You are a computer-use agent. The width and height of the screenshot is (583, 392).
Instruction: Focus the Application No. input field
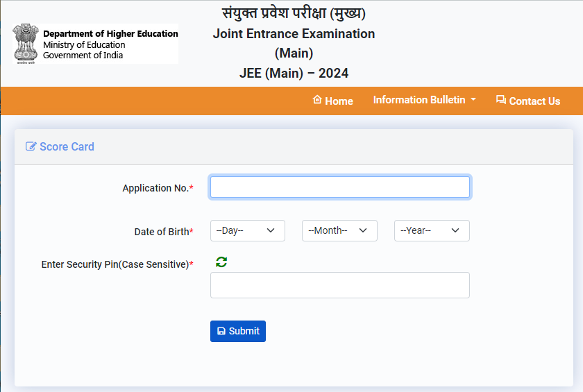pos(339,187)
